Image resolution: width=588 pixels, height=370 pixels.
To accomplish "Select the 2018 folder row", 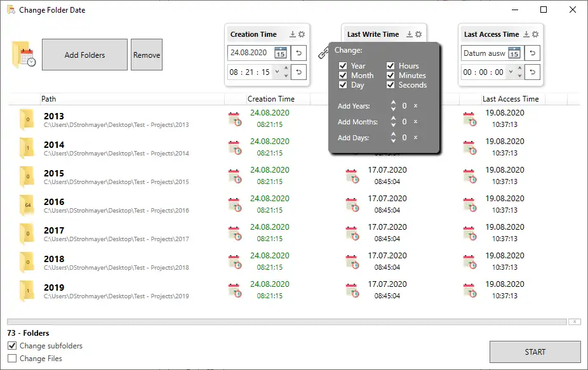I will 293,261.
